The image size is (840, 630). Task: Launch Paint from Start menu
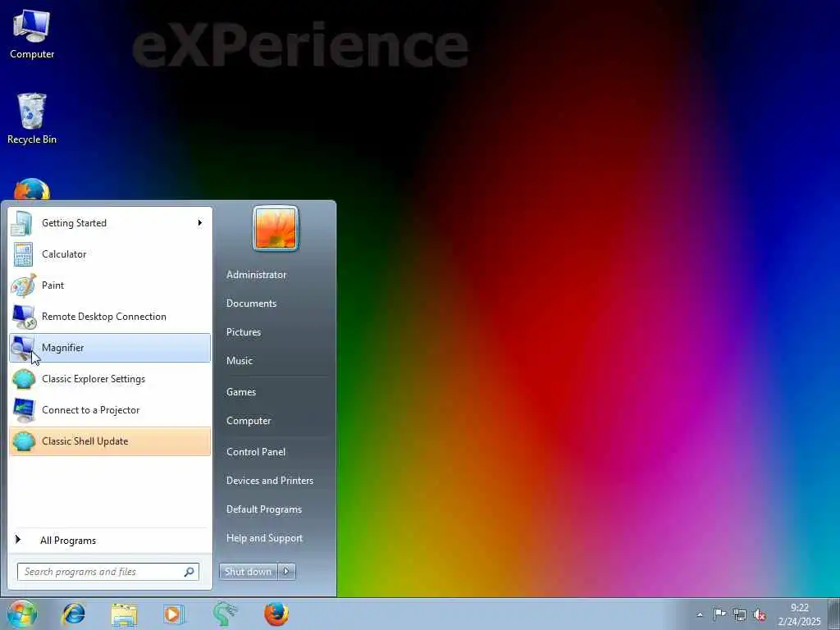(110, 285)
